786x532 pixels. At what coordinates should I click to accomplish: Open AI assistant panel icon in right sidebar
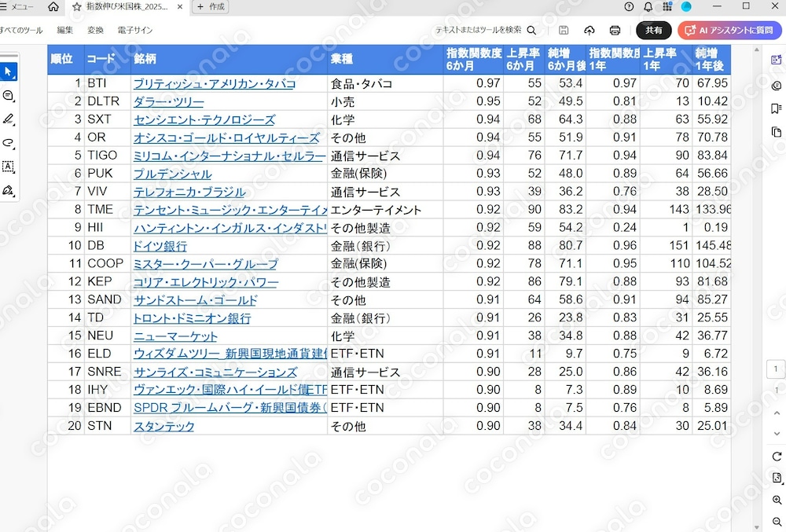777,60
